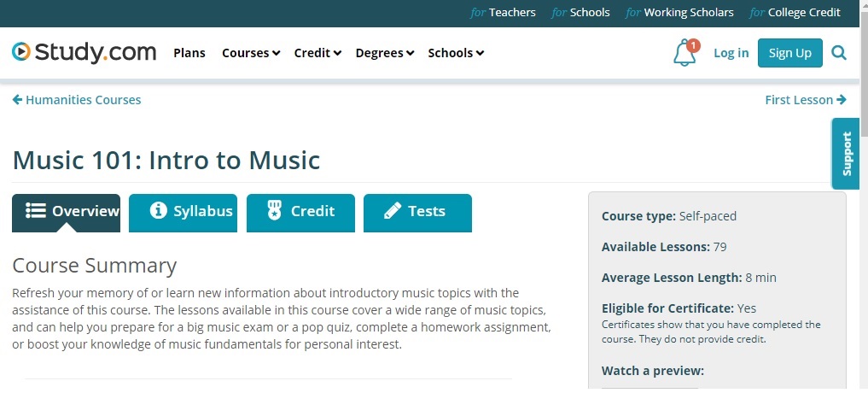Open the for Teachers link

504,12
